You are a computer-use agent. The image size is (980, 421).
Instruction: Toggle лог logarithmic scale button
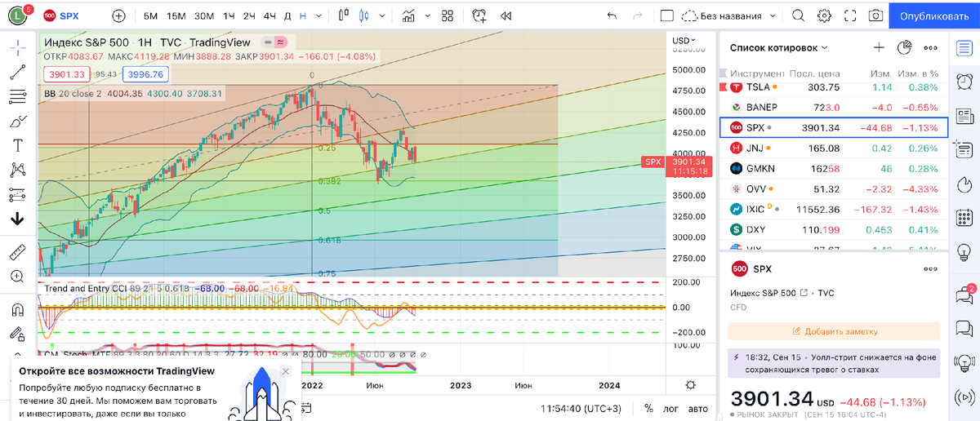(x=671, y=408)
